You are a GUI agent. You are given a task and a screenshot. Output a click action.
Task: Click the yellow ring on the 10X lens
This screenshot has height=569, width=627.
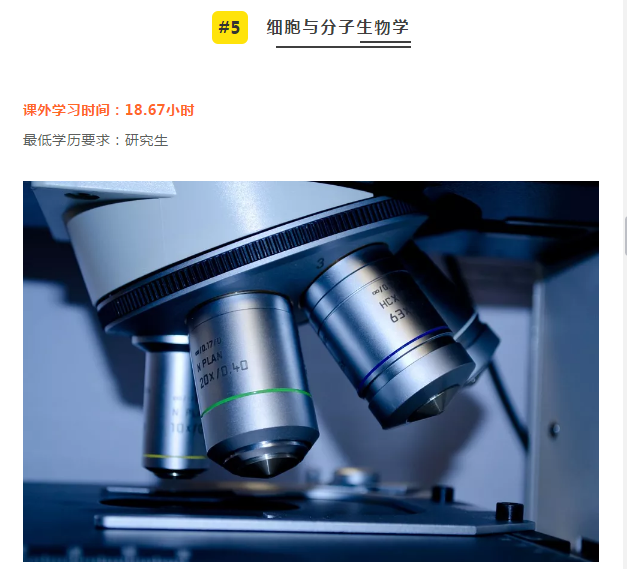pyautogui.click(x=174, y=456)
